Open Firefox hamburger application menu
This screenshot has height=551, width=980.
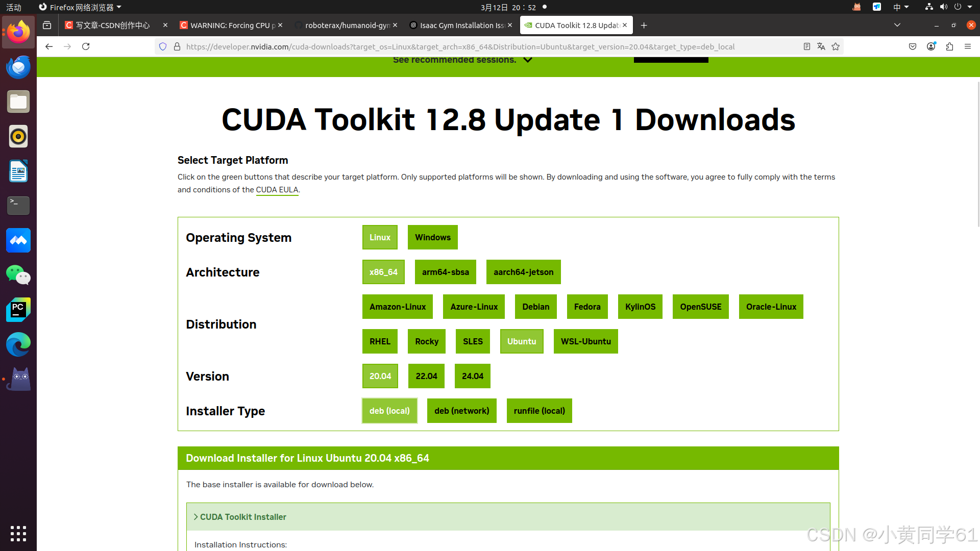(x=968, y=46)
